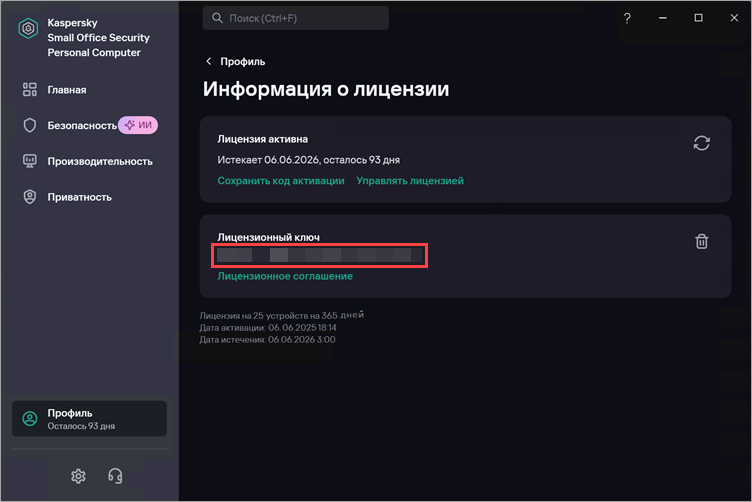
Task: Open the Безопасность security section
Action: click(x=82, y=126)
